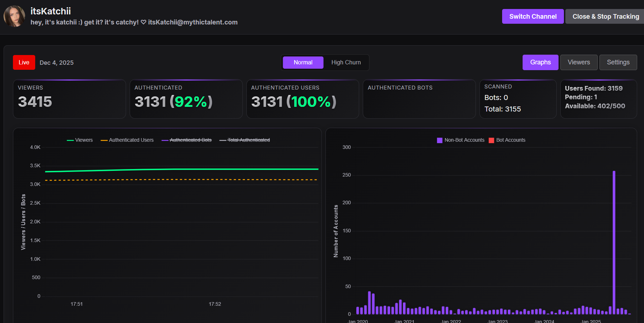Click the red Live status badge
This screenshot has height=323, width=644.
24,62
